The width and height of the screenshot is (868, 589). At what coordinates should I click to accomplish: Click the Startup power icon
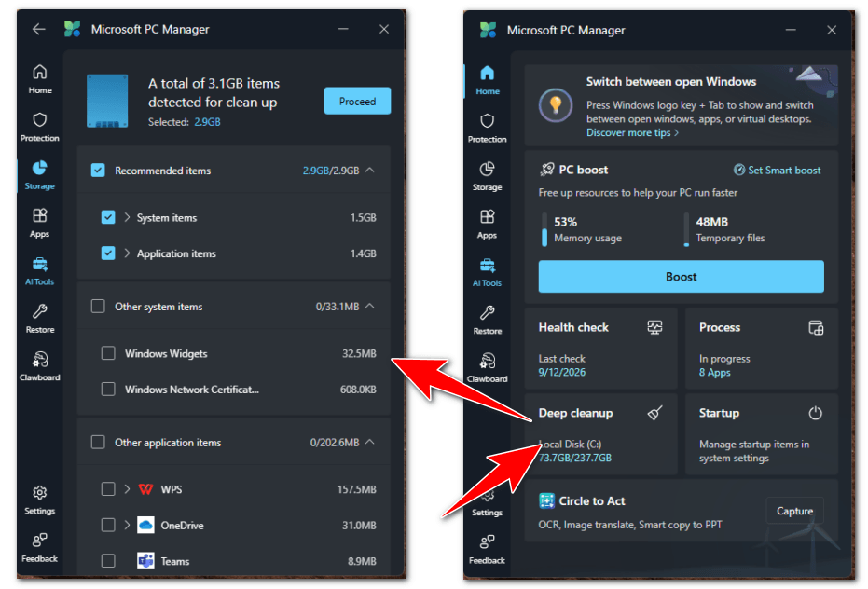click(816, 413)
